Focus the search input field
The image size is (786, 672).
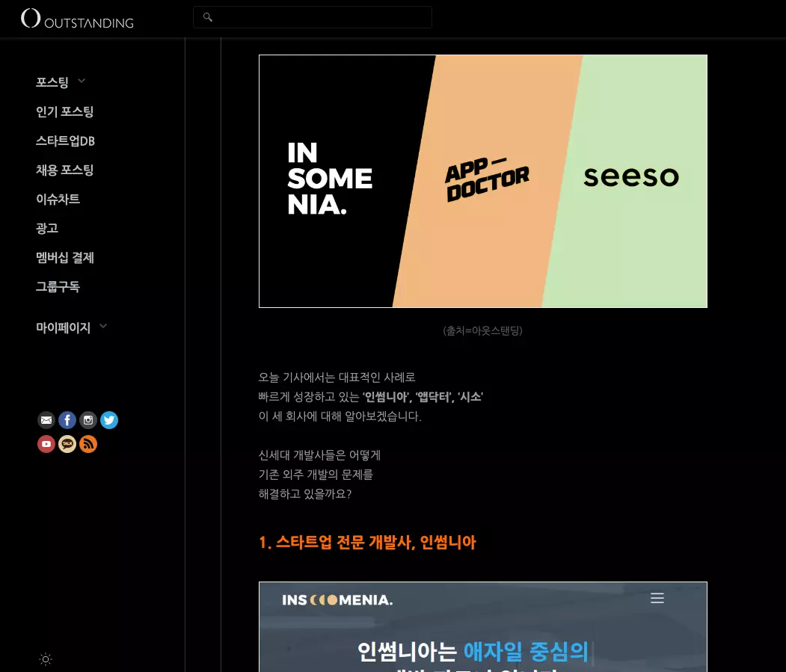click(x=313, y=17)
